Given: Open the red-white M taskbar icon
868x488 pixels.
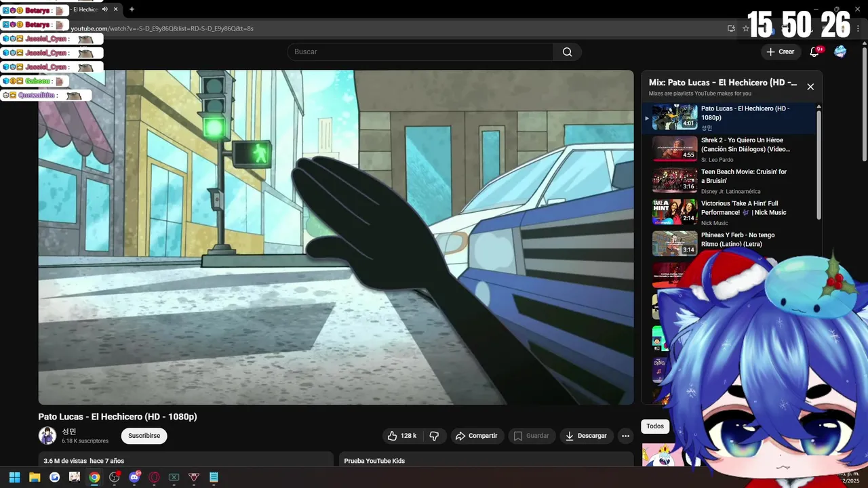Looking at the screenshot, I should tap(194, 477).
